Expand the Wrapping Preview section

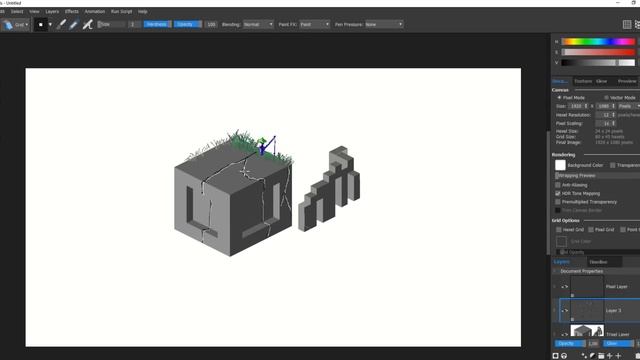coord(598,176)
